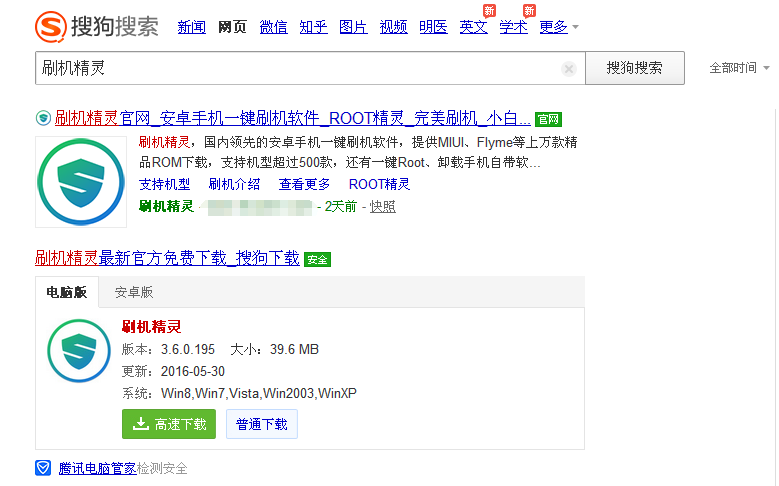The image size is (779, 486).
Task: Click the 2天前 timestamp text
Action: tap(341, 206)
